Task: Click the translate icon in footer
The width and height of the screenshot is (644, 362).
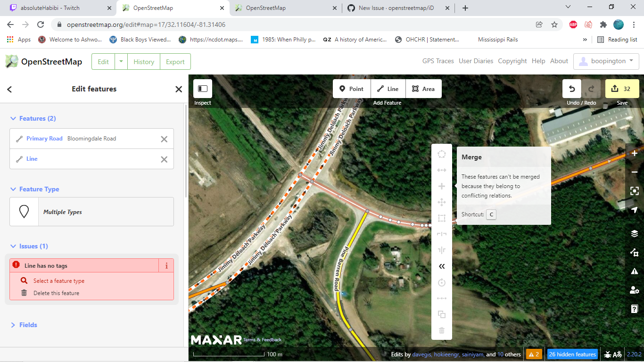Action: (617, 354)
